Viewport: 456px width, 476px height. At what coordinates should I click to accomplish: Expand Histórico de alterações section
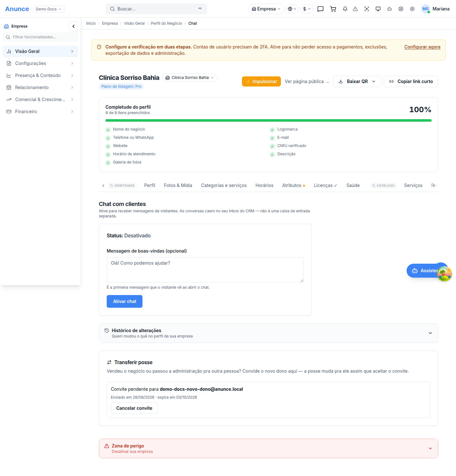pos(269,333)
